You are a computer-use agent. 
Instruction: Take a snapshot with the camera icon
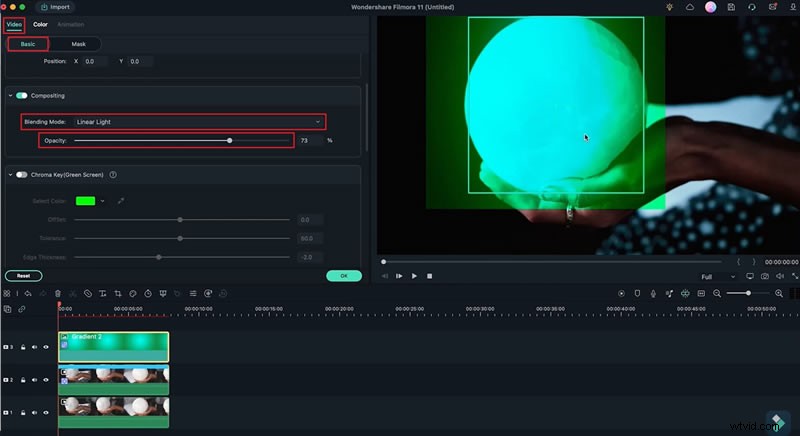point(765,276)
